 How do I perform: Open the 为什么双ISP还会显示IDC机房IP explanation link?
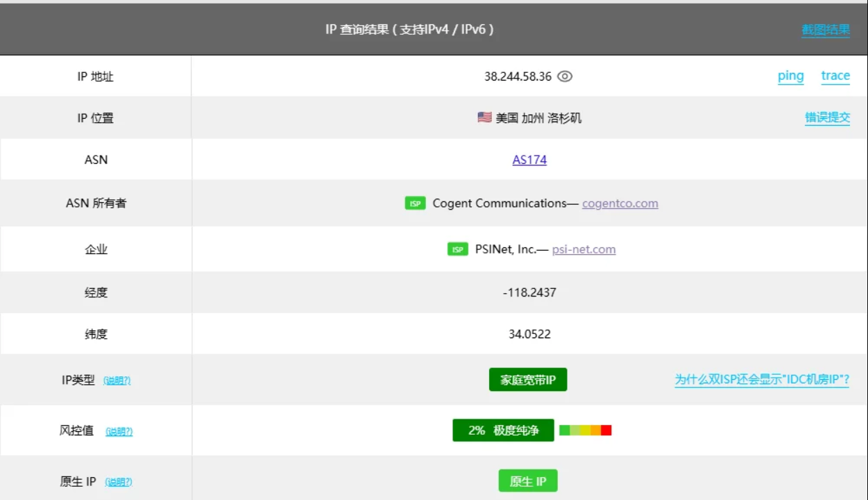(x=762, y=379)
